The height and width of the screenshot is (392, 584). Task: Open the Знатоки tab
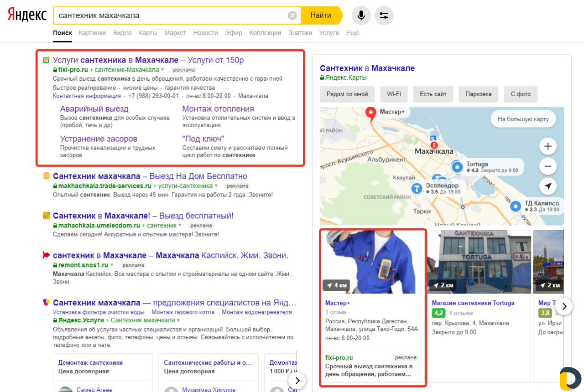(300, 33)
